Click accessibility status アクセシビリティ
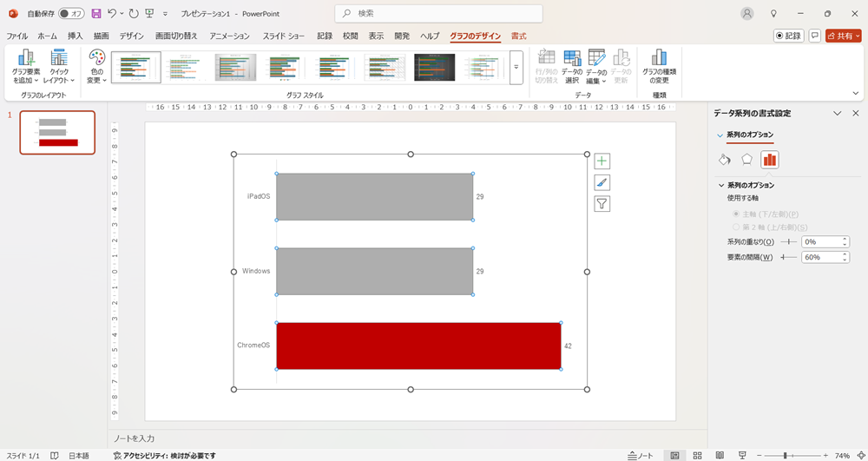Image resolution: width=868 pixels, height=461 pixels. tap(164, 456)
